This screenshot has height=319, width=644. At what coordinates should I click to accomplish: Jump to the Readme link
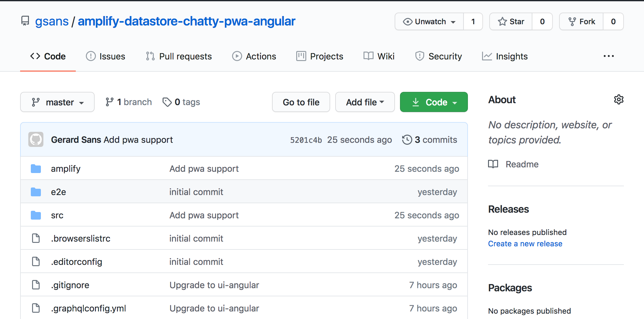point(522,164)
